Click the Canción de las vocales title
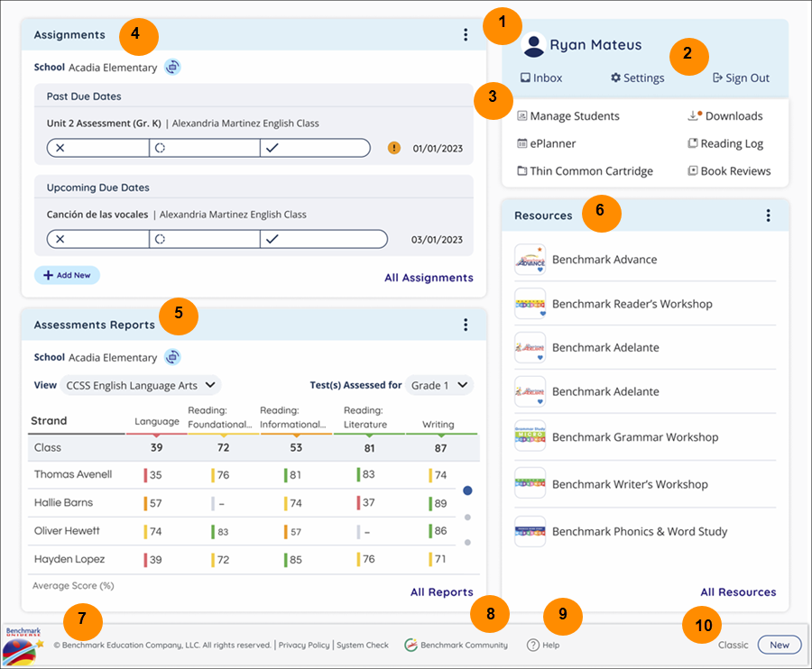The image size is (812, 669). pyautogui.click(x=97, y=215)
